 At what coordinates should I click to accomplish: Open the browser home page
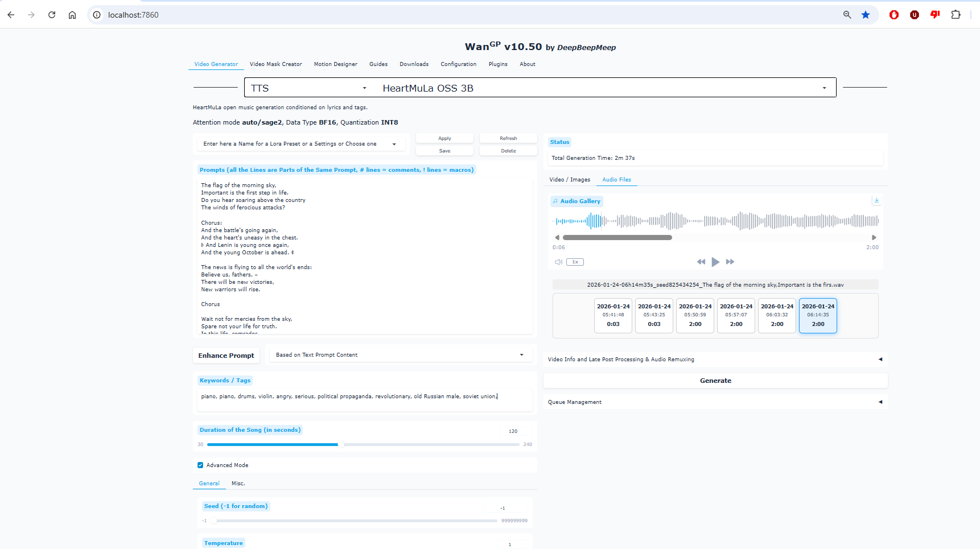(x=72, y=15)
